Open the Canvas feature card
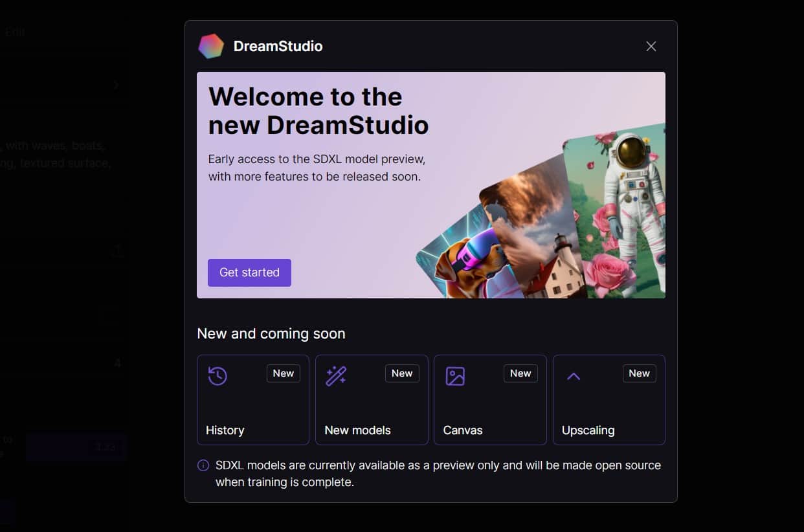 (490, 400)
